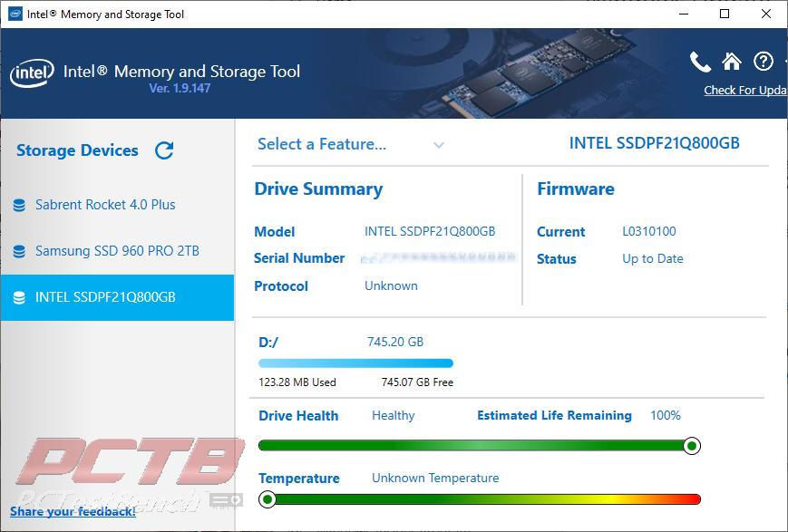
Task: Refresh the Storage Devices list
Action: pyautogui.click(x=163, y=150)
